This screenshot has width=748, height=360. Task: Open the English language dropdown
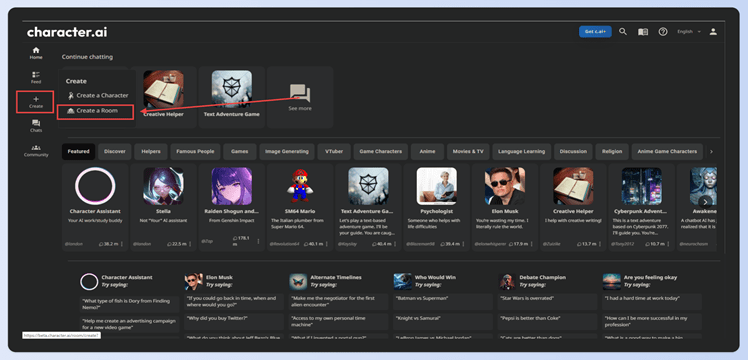tap(689, 31)
